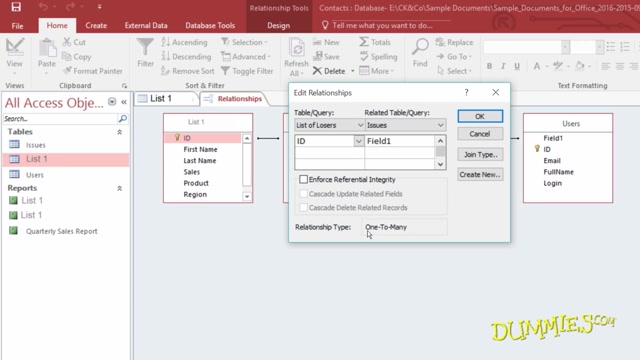Open the File tab

pyautogui.click(x=17, y=25)
